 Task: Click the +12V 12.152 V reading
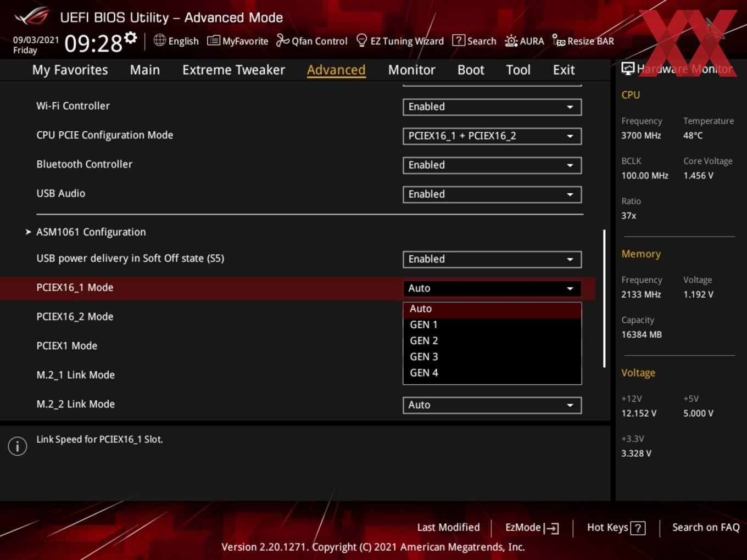(x=639, y=413)
